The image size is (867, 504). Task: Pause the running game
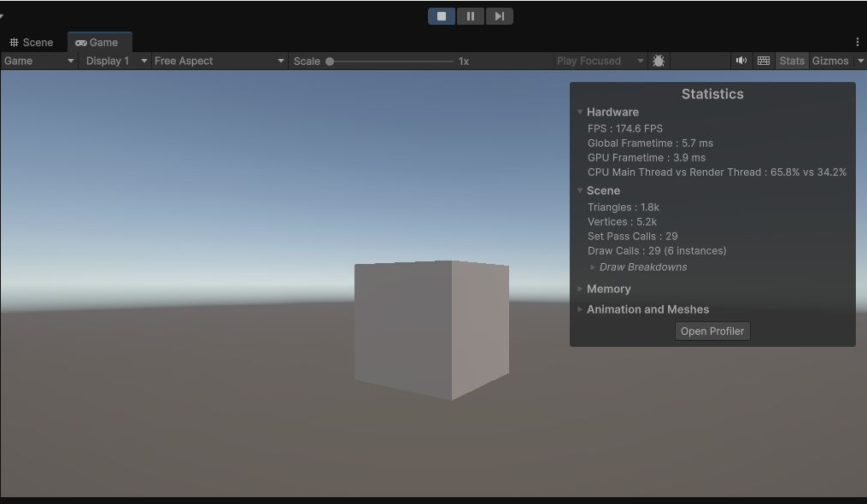(471, 16)
